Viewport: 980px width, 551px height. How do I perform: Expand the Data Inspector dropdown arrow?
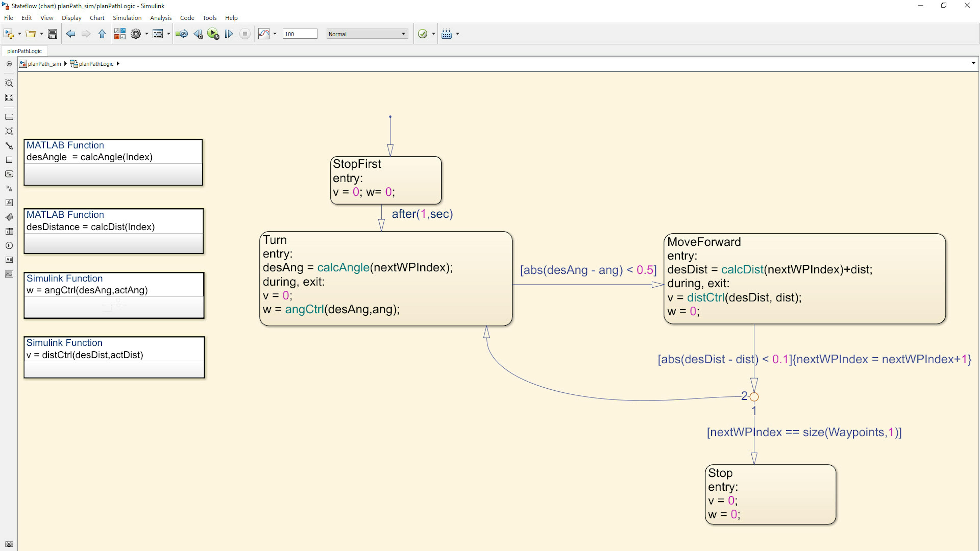275,34
